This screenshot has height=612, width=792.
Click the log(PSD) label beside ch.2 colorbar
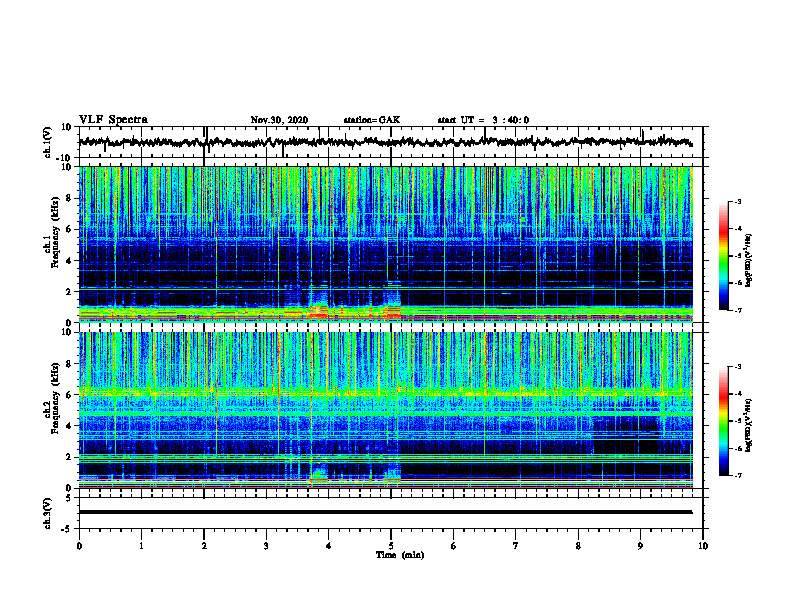click(x=748, y=426)
